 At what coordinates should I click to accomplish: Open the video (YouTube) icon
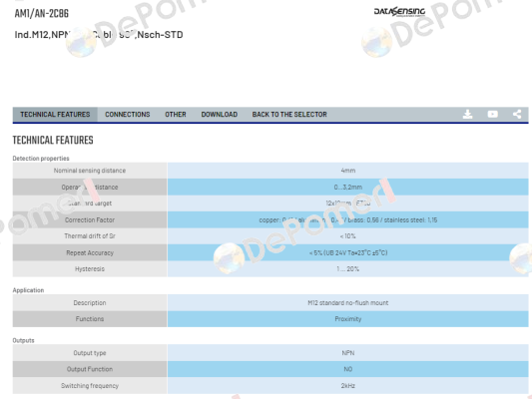coord(493,115)
